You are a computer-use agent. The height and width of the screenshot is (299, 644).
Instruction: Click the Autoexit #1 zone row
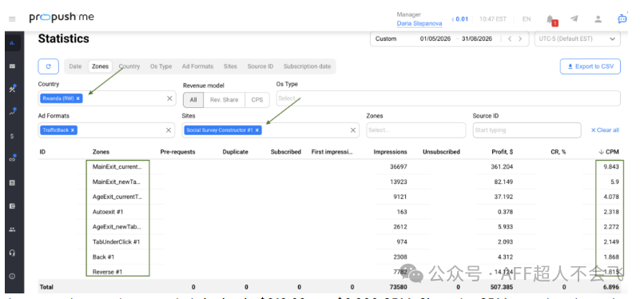pos(328,212)
